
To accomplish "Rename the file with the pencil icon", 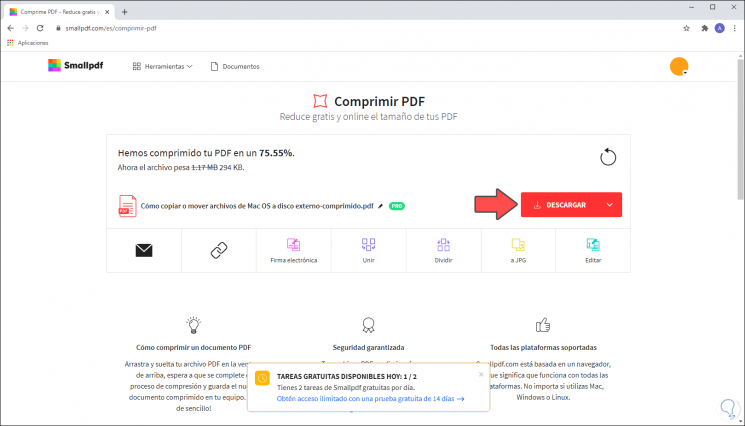I will click(x=380, y=205).
